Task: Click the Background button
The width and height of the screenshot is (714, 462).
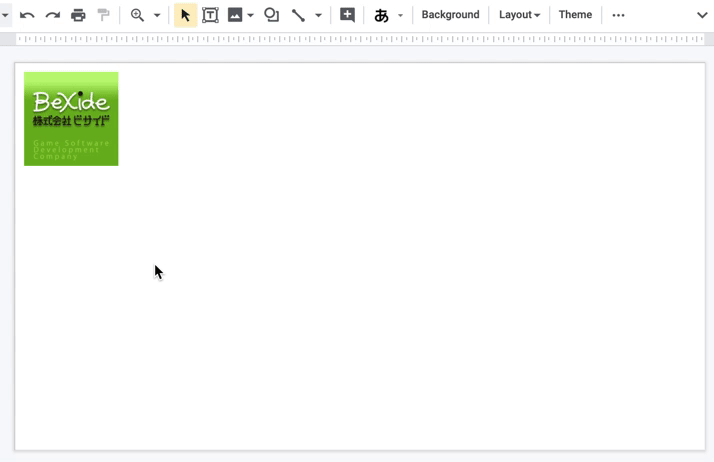Action: (450, 15)
